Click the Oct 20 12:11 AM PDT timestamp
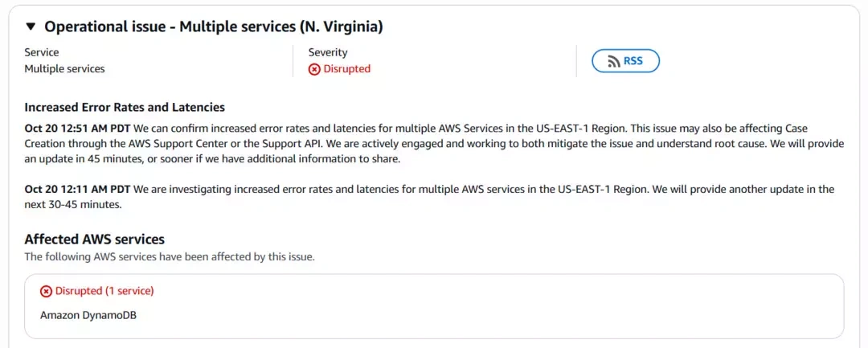Image resolution: width=868 pixels, height=348 pixels. tap(77, 190)
